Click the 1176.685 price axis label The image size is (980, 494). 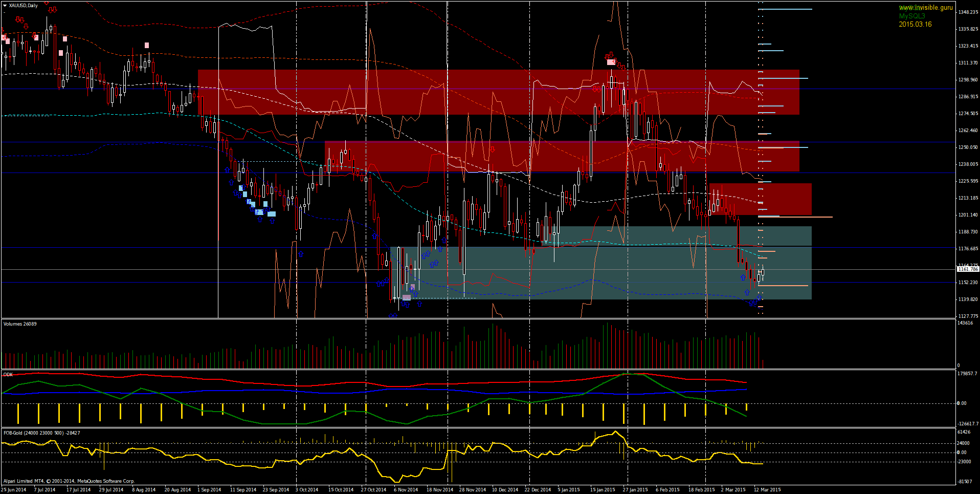(968, 248)
